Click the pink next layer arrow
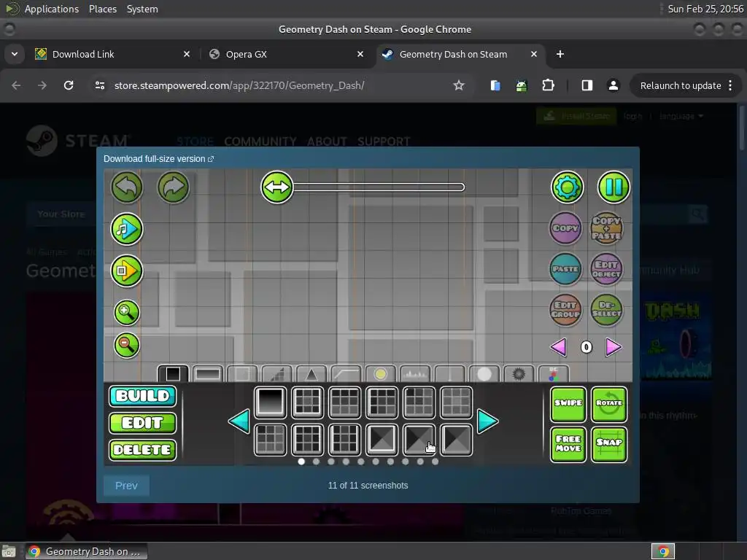Image resolution: width=747 pixels, height=560 pixels. [x=614, y=347]
